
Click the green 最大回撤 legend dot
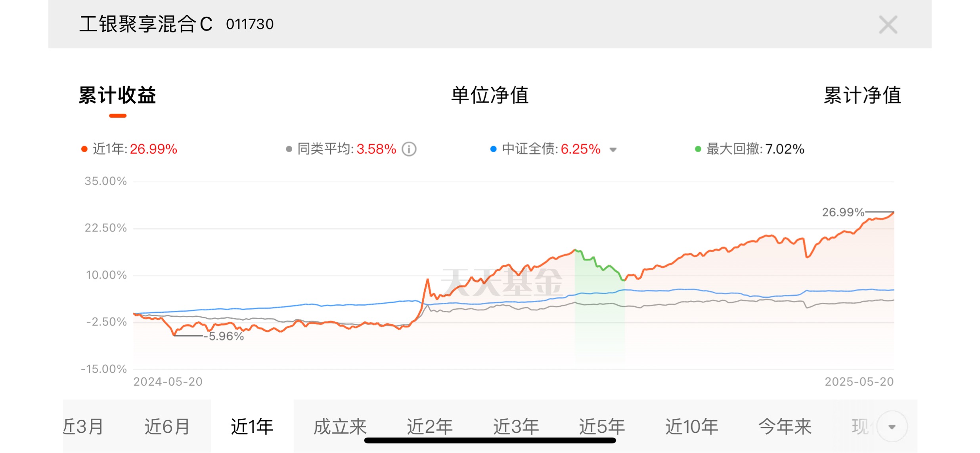click(x=698, y=149)
